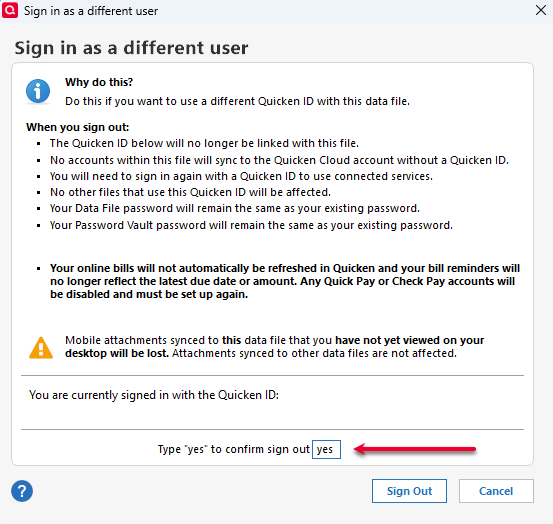This screenshot has width=553, height=524.
Task: Click the currently signed in Quicken ID label
Action: [x=154, y=395]
